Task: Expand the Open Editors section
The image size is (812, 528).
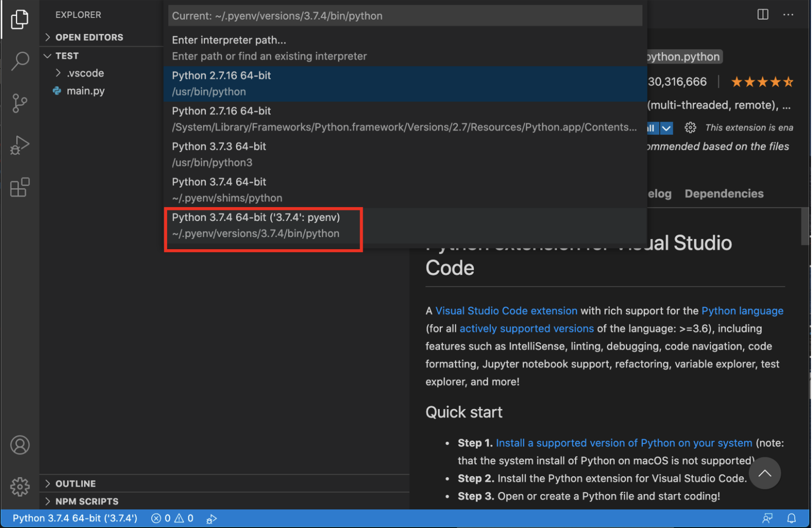Action: point(89,37)
